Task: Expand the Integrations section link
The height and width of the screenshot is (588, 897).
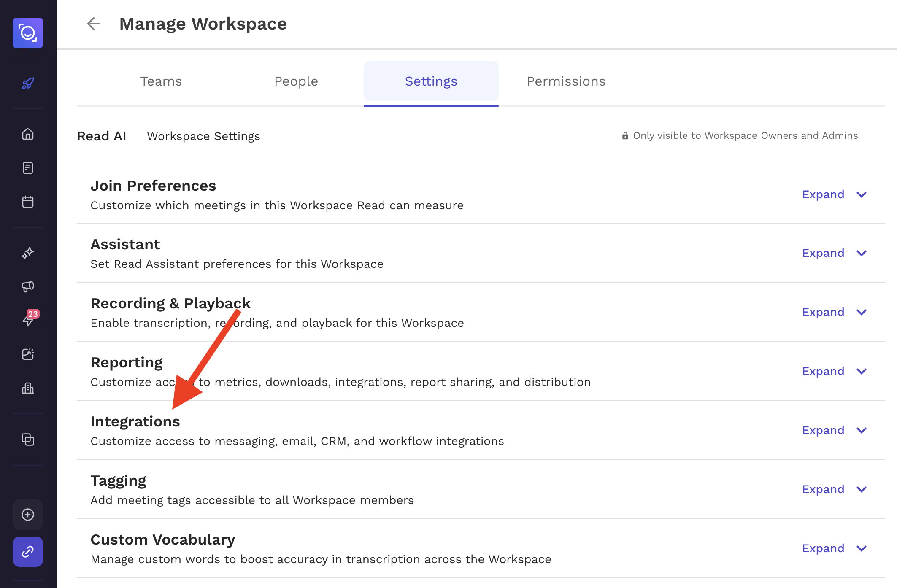Action: pyautogui.click(x=823, y=430)
